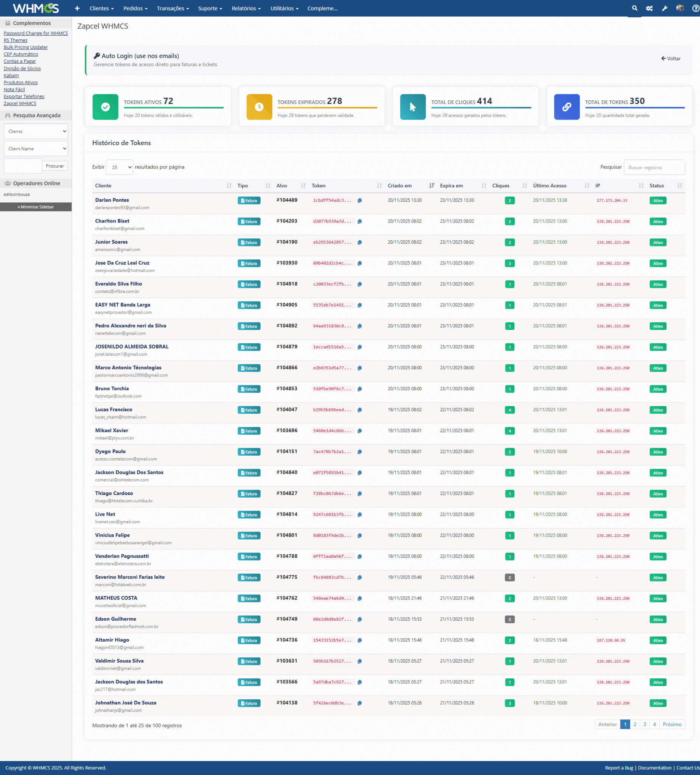Click the search magnifier icon in top bar
This screenshot has height=775, width=700.
tap(634, 8)
